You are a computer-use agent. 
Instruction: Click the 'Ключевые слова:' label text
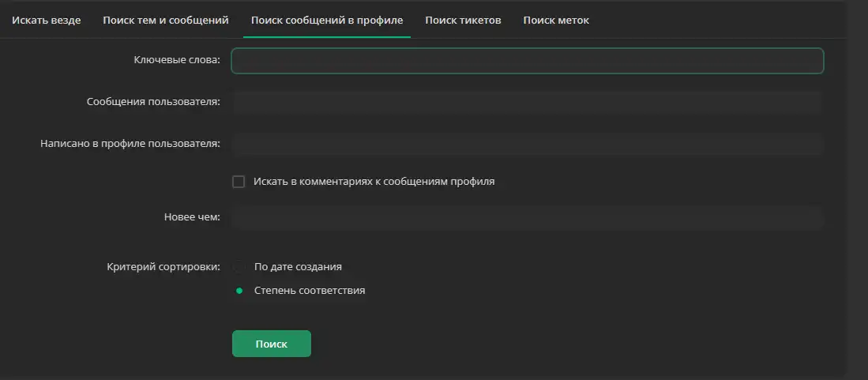(x=177, y=60)
